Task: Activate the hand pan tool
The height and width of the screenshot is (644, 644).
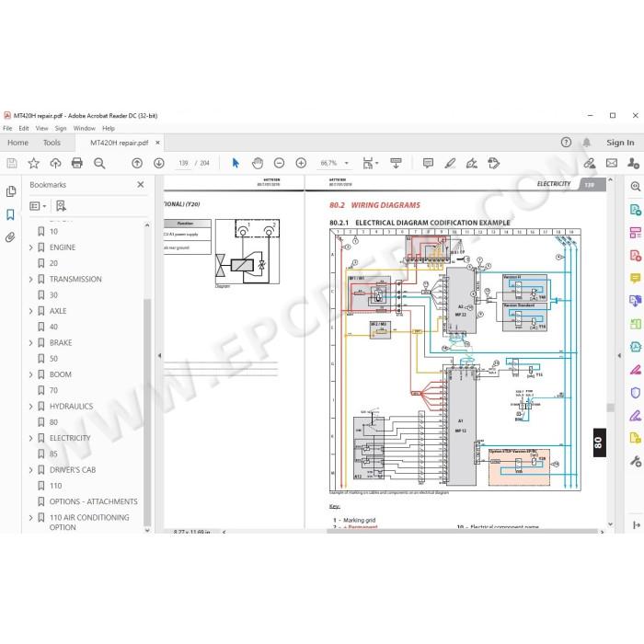Action: [x=258, y=163]
